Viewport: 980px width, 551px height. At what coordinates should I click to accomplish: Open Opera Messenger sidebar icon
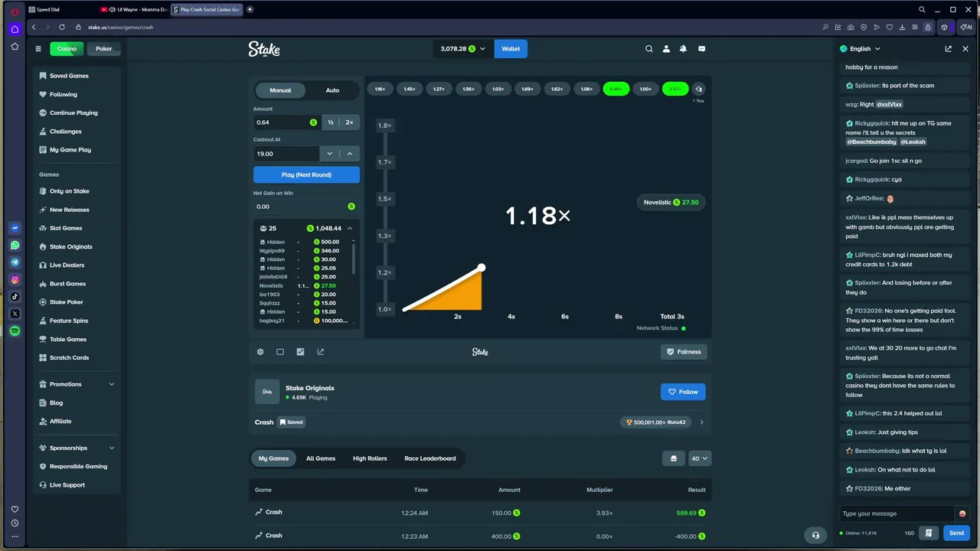pos(15,228)
